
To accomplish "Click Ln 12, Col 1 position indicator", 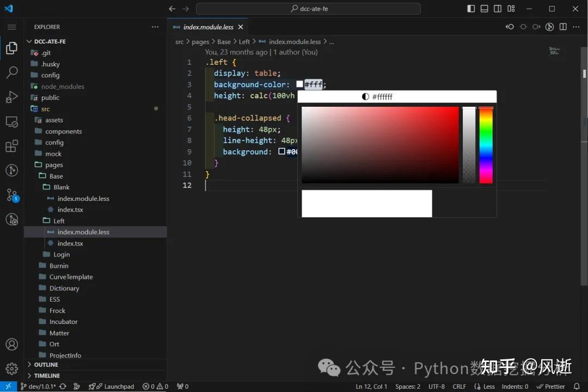I will [x=371, y=387].
